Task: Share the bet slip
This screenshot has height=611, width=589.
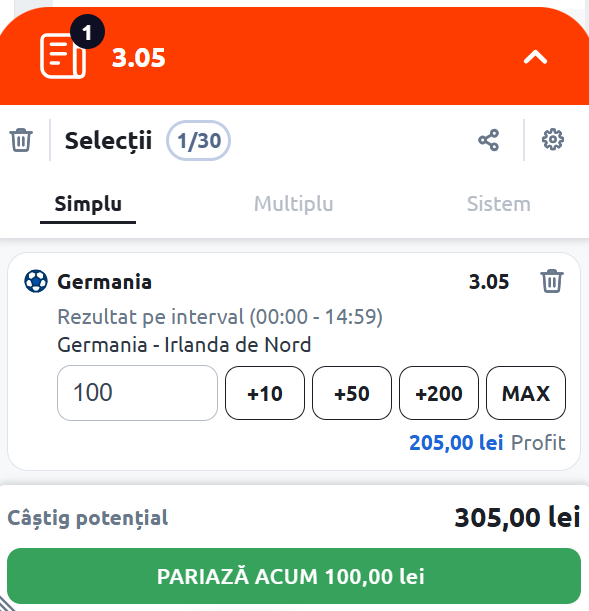Action: click(488, 140)
